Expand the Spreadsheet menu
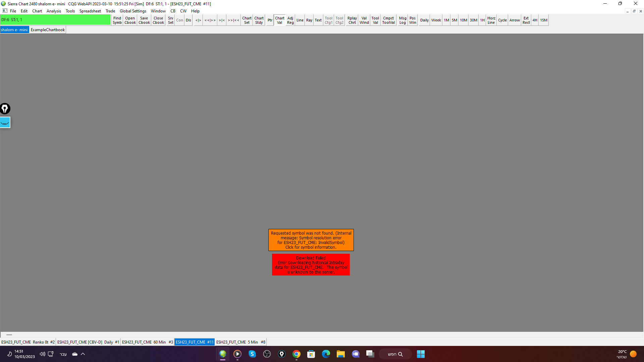This screenshot has height=362, width=644. pyautogui.click(x=90, y=11)
